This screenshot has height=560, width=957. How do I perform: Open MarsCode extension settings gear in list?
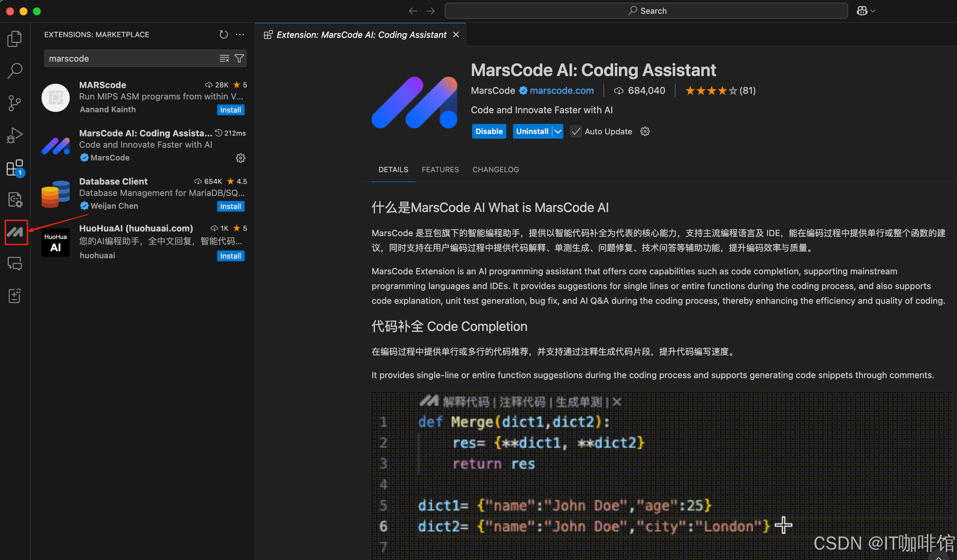(x=240, y=158)
